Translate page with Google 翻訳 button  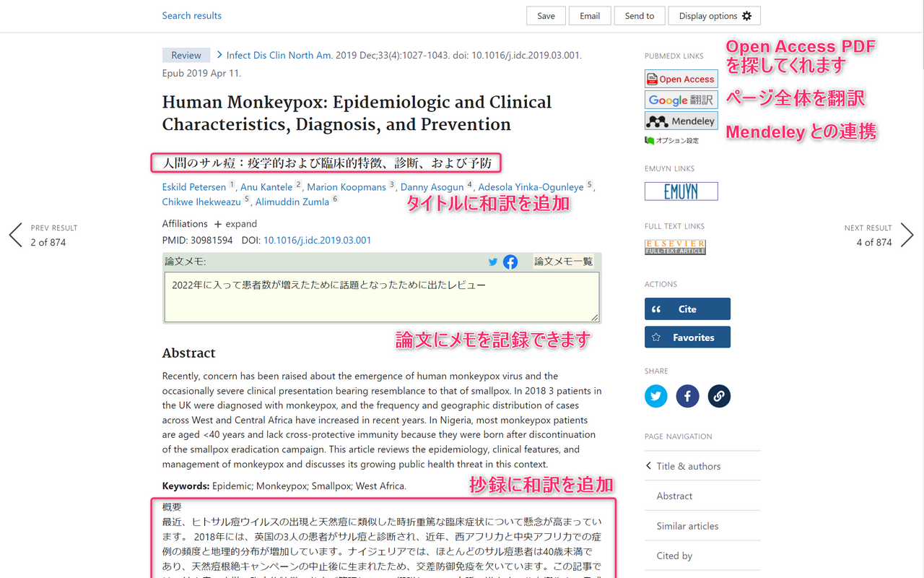pyautogui.click(x=681, y=100)
